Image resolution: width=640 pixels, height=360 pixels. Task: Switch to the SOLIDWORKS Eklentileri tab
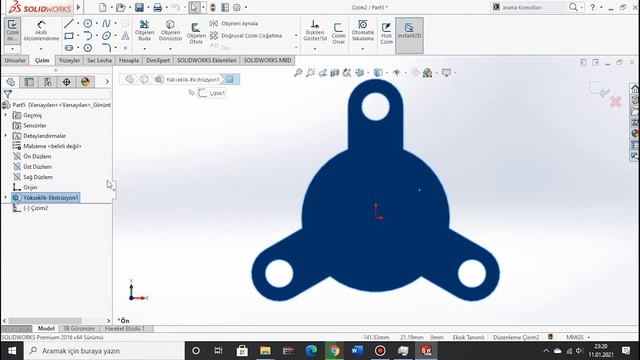[x=207, y=60]
